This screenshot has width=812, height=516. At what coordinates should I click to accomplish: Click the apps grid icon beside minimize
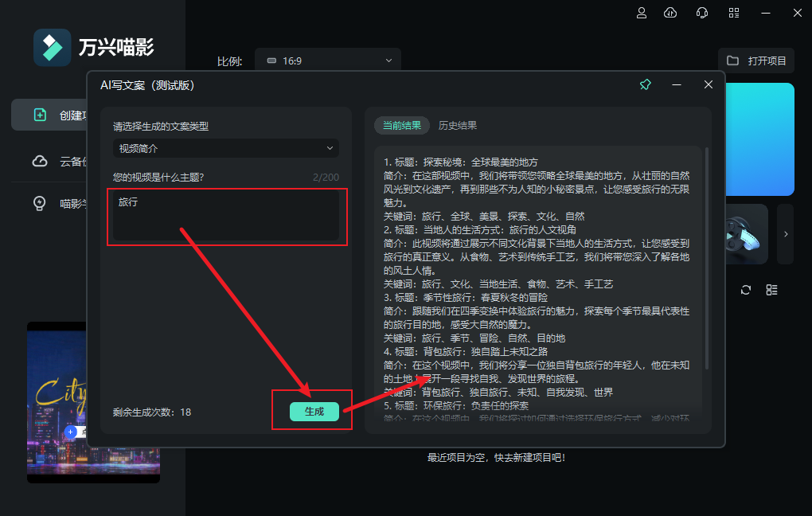tap(733, 13)
